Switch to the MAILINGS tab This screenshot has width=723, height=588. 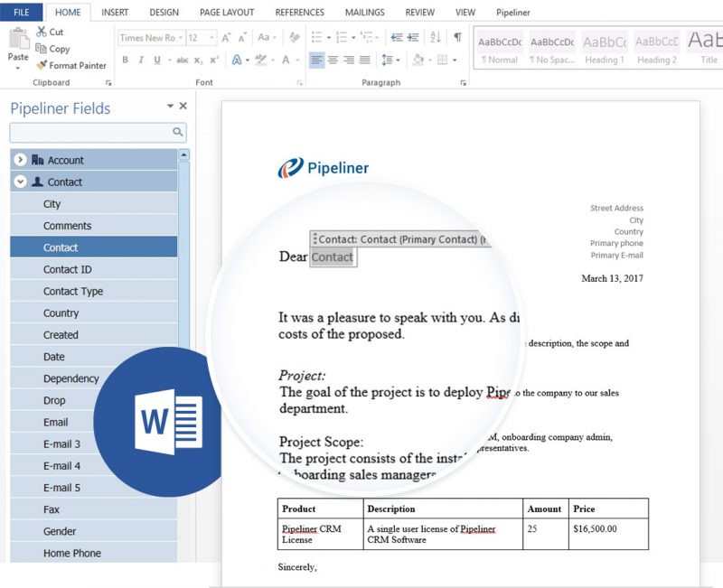pos(365,13)
